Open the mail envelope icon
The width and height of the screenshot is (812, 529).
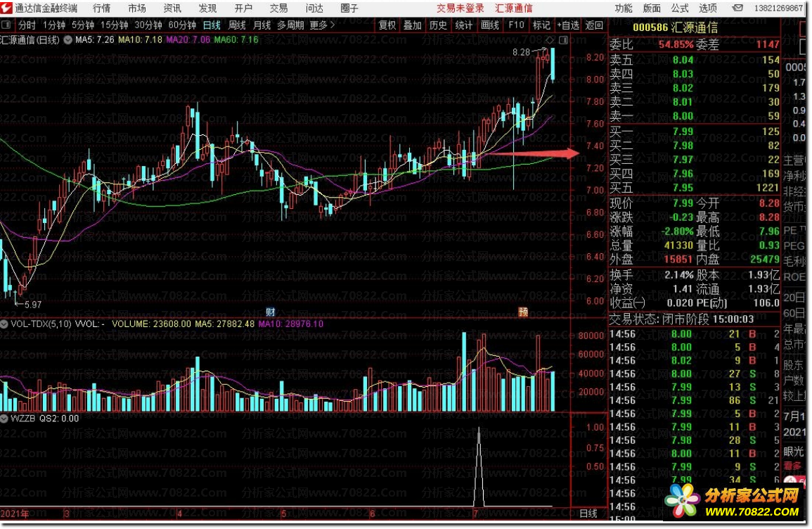pyautogui.click(x=737, y=8)
